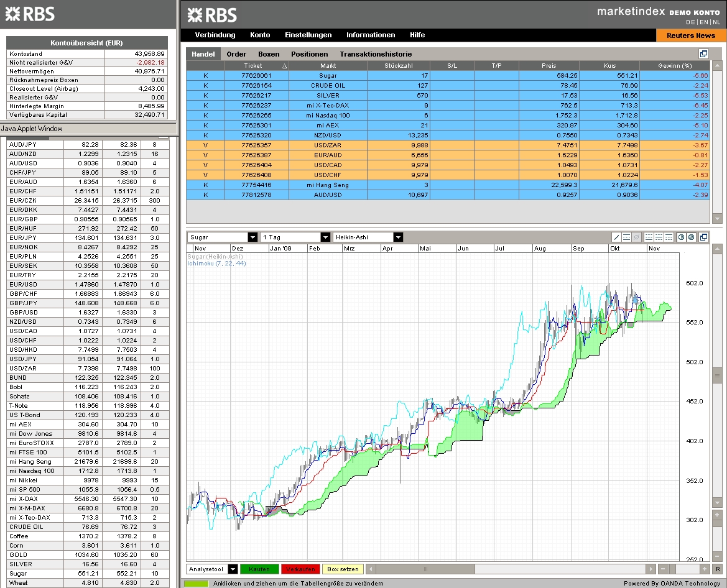
Task: Click the half-shaded circle chart icon
Action: tap(681, 237)
